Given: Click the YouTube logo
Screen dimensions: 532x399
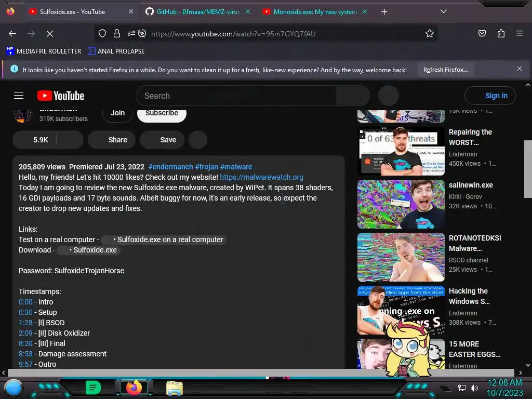Looking at the screenshot, I should [61, 96].
